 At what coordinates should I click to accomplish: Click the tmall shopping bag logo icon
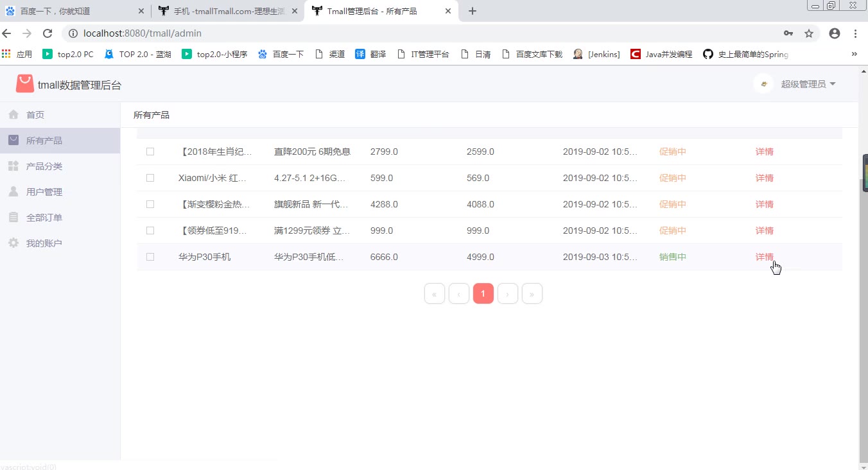pos(24,84)
